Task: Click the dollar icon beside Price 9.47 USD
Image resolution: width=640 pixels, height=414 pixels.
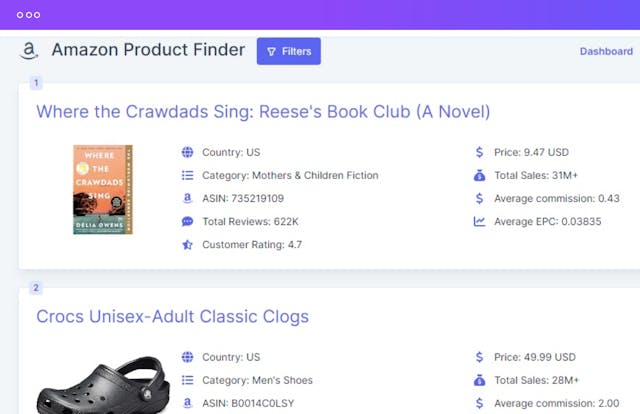Action: (x=480, y=153)
